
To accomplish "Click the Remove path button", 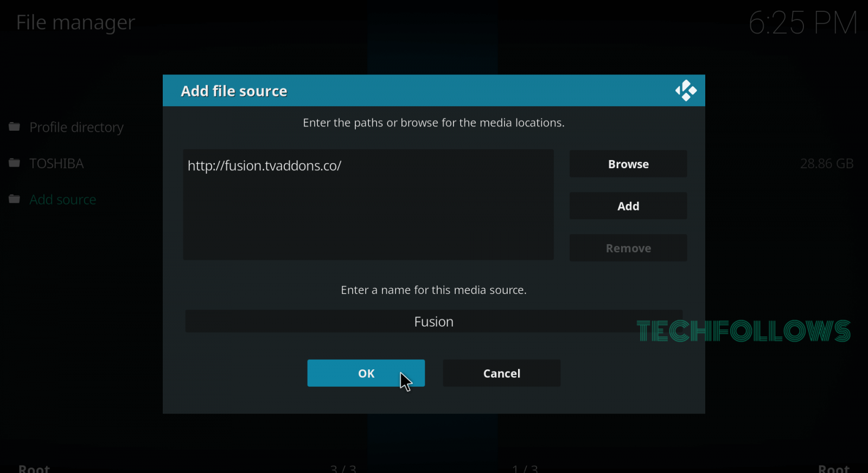I will click(x=628, y=248).
